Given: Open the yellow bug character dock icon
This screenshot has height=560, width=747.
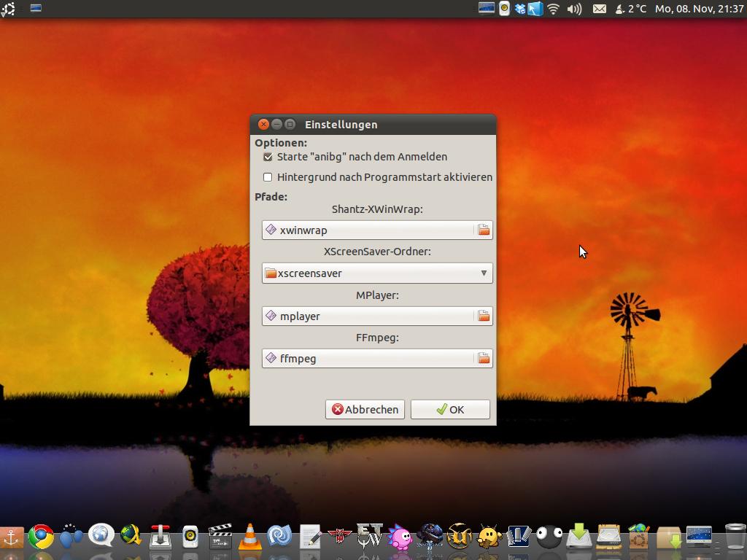Looking at the screenshot, I should pyautogui.click(x=489, y=537).
